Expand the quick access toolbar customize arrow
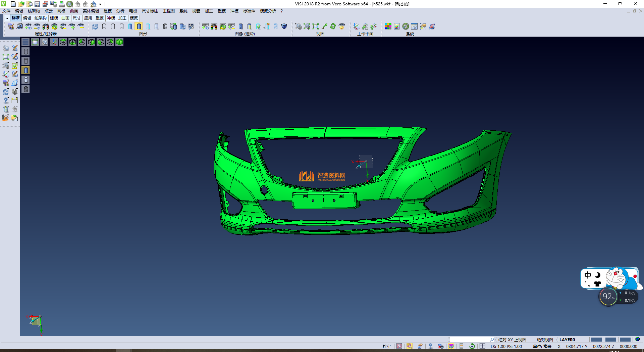 click(x=100, y=4)
